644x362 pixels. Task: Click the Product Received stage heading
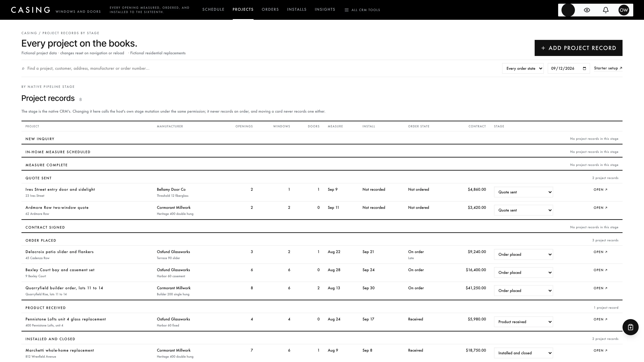coord(45,308)
